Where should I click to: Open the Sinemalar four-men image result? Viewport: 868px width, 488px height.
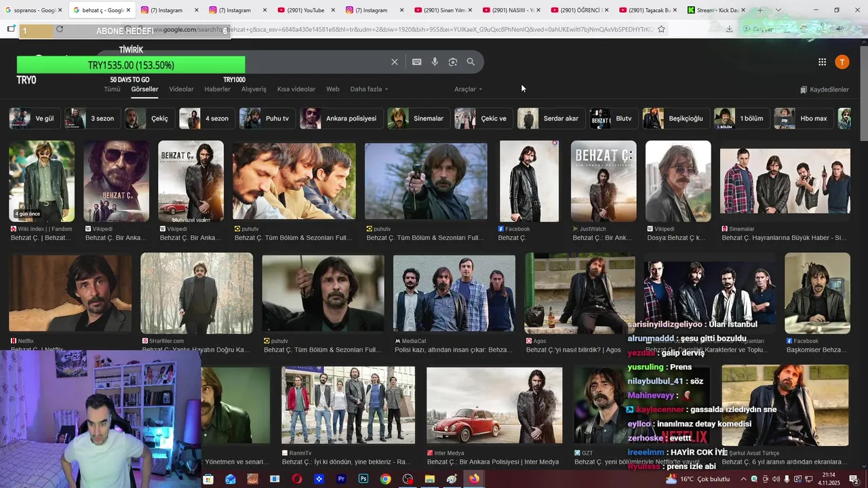pos(785,181)
